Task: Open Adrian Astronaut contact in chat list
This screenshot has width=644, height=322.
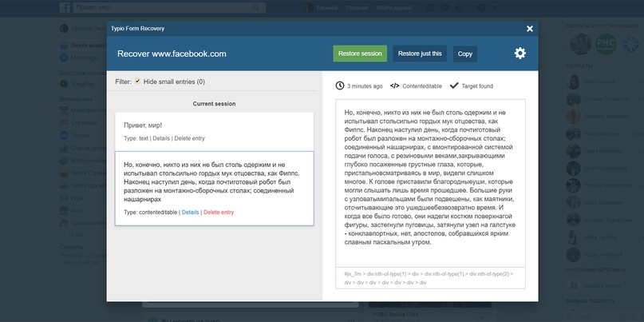Action: click(x=595, y=255)
